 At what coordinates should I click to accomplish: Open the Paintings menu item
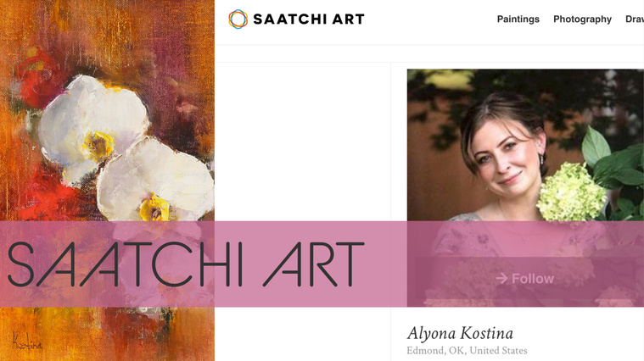click(518, 19)
